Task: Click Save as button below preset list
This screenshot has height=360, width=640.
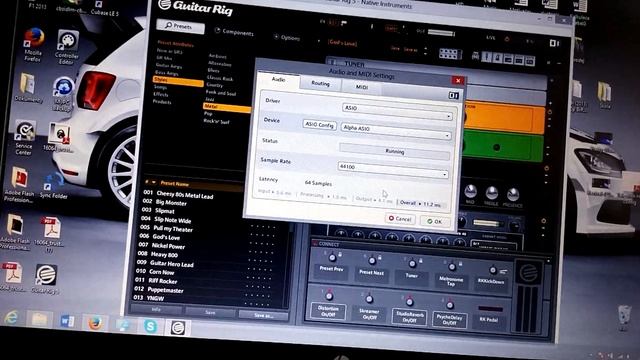Action: [263, 315]
